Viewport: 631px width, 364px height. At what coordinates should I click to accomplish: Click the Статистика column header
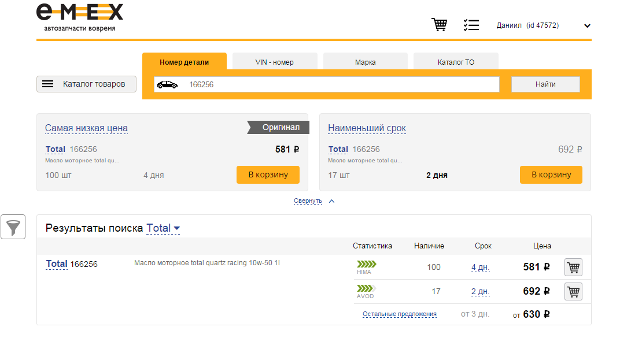click(x=372, y=246)
